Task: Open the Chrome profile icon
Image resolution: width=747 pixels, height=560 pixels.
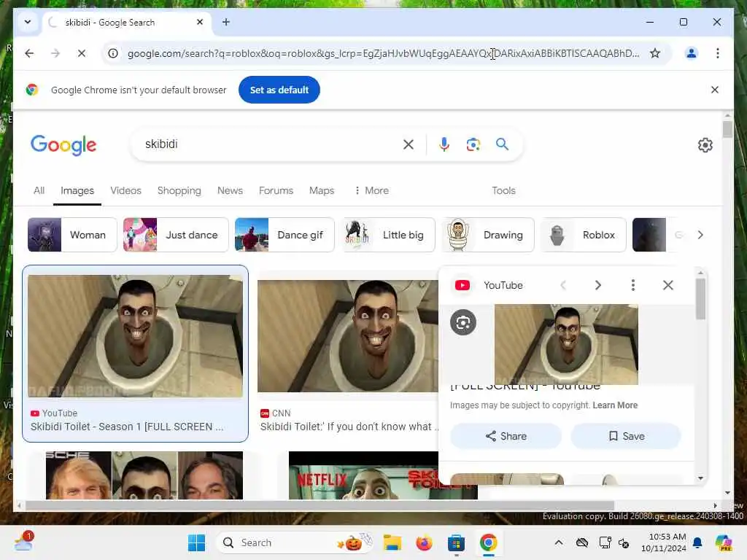Action: point(692,53)
